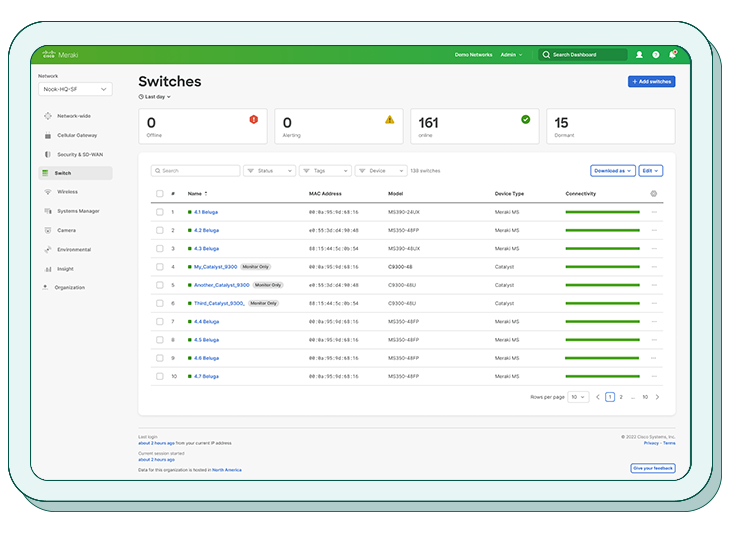Open the Wireless menu
Screen dimensions: 730x536
click(68, 192)
